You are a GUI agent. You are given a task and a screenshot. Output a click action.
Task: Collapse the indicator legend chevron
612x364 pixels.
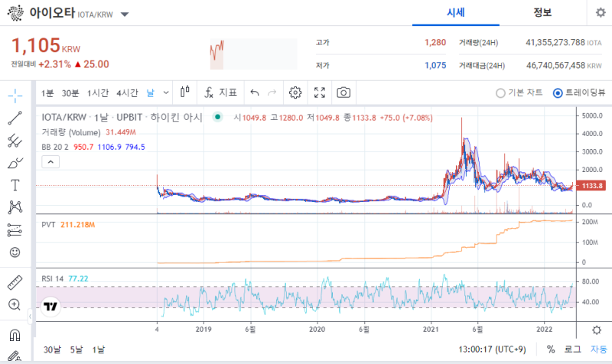pyautogui.click(x=50, y=161)
